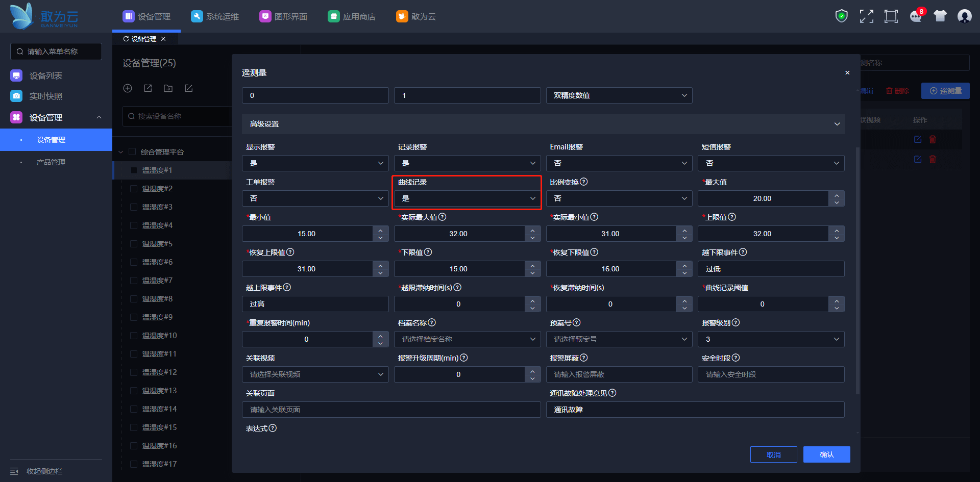
Task: Open the 图形界面 top navigation tab
Action: pos(283,16)
